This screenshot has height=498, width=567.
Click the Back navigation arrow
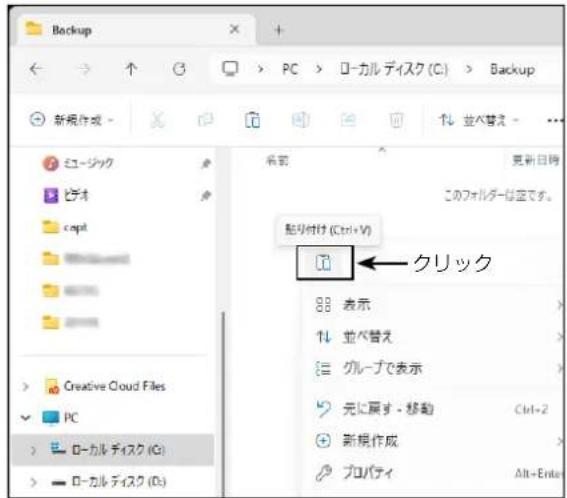click(36, 68)
